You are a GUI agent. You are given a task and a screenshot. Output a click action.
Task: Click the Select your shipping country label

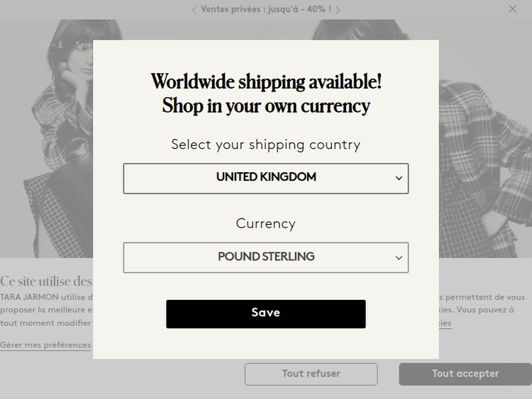(266, 145)
